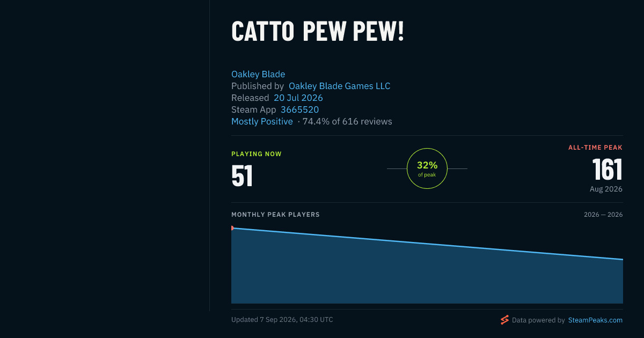The image size is (644, 338).
Task: Click the Monthly Peak Players heading
Action: [275, 215]
